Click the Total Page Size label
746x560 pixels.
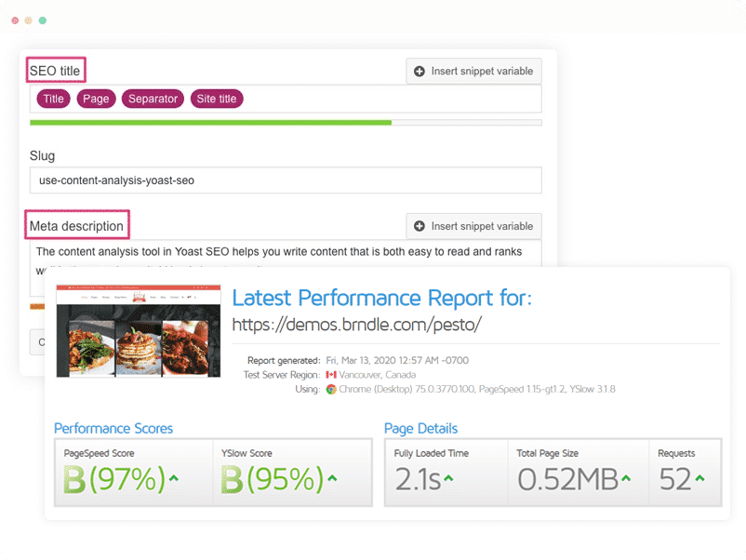(548, 453)
